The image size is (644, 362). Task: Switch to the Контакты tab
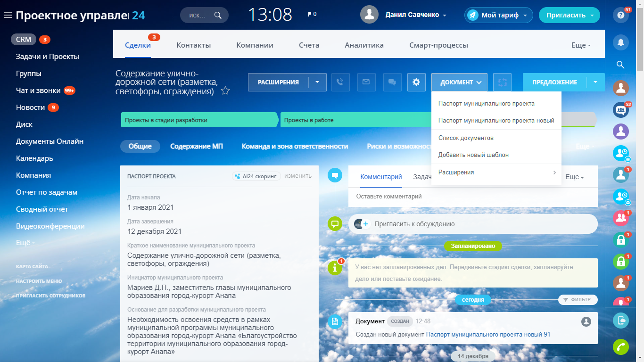(194, 45)
